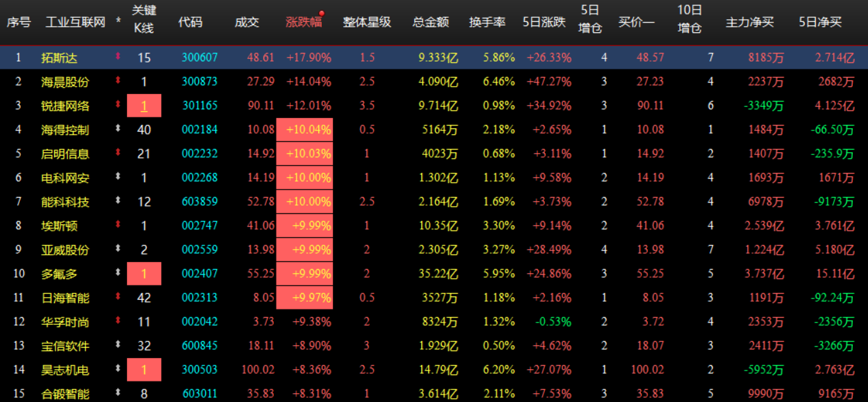Click the 买价一 column header

[637, 22]
